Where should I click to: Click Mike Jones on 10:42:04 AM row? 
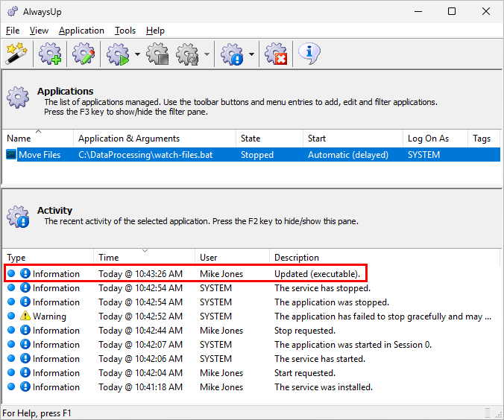221,373
